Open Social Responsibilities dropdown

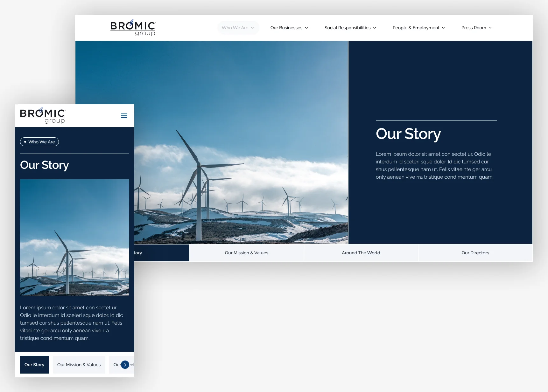pos(350,28)
